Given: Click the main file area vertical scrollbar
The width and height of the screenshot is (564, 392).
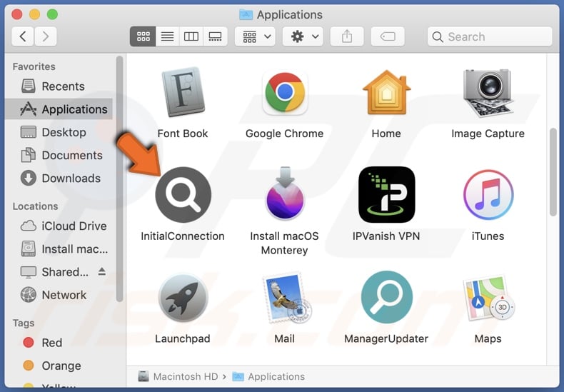Looking at the screenshot, I should tap(553, 172).
